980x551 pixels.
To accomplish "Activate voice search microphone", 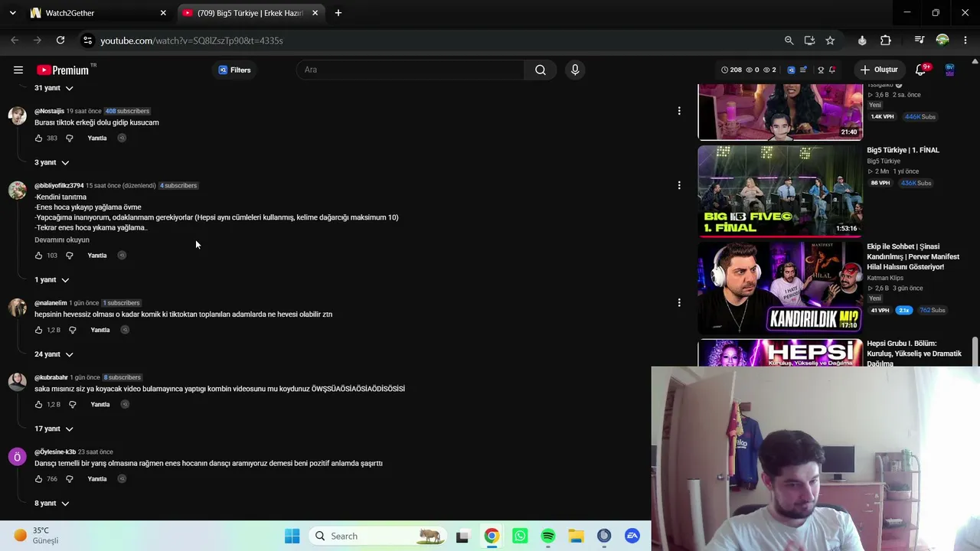I will click(x=575, y=70).
